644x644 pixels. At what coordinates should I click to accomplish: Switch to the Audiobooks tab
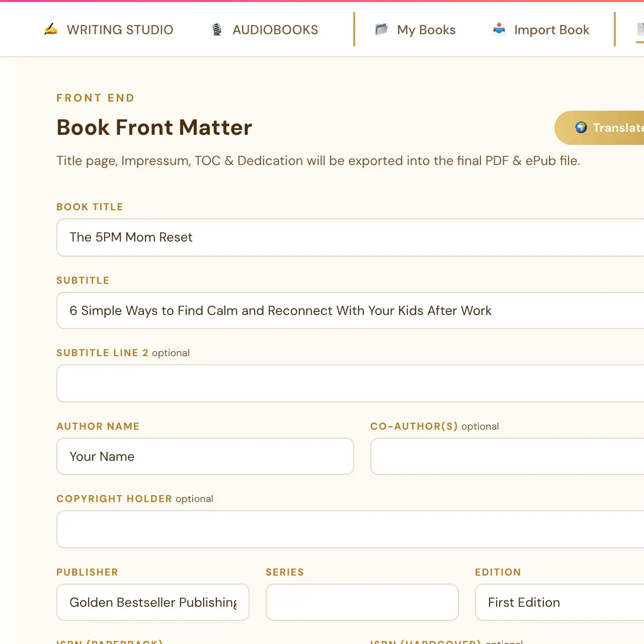point(265,30)
